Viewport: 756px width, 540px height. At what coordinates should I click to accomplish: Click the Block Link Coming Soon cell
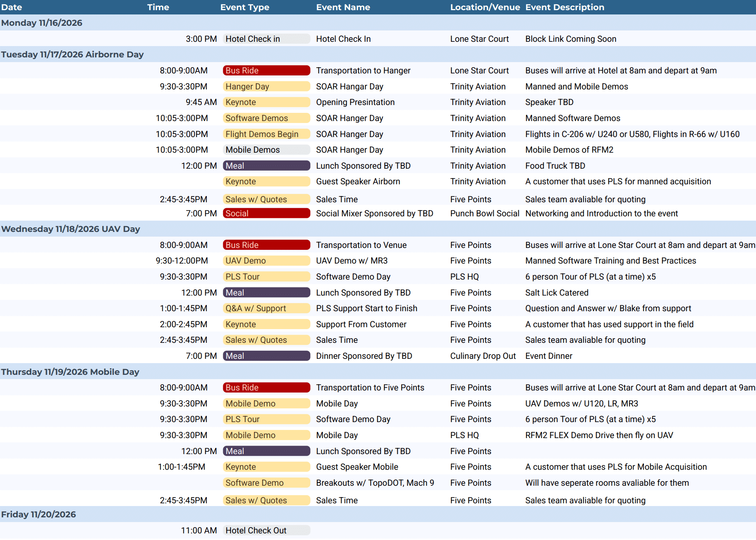571,39
